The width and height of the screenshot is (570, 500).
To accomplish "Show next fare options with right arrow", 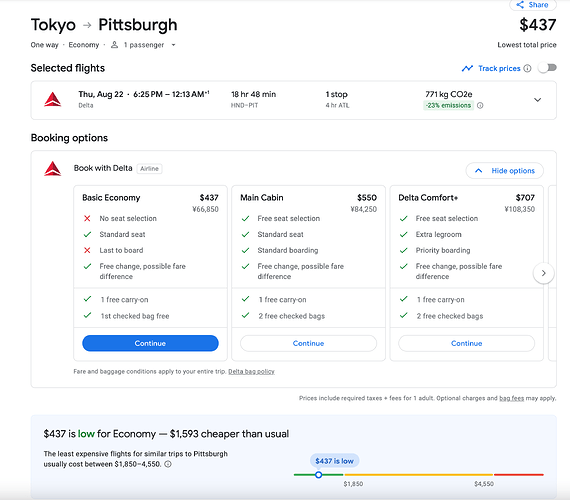I will tap(543, 273).
